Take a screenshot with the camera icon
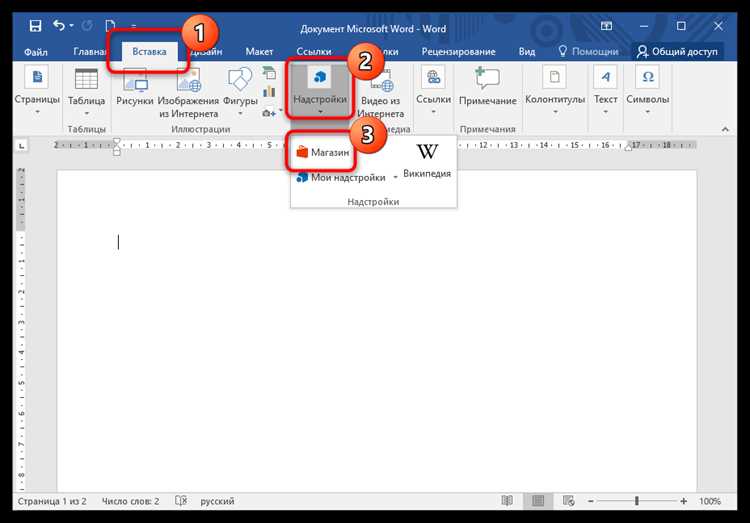Viewport: 750px width, 523px height. click(269, 113)
